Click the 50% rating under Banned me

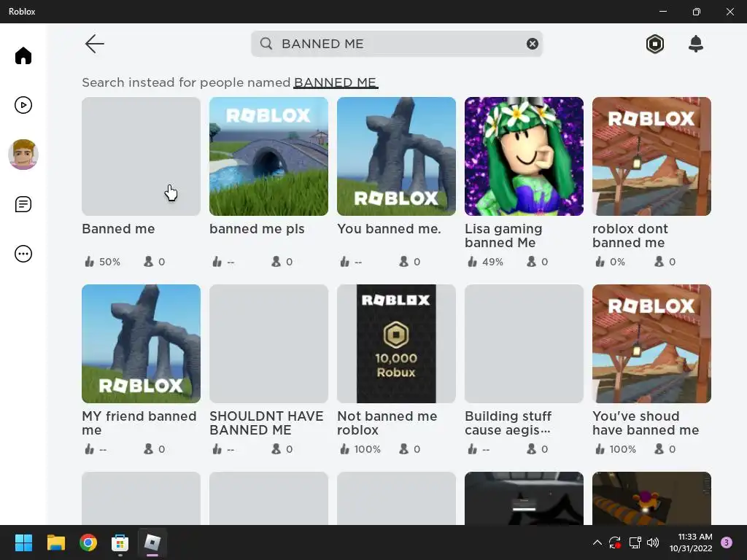tap(109, 262)
